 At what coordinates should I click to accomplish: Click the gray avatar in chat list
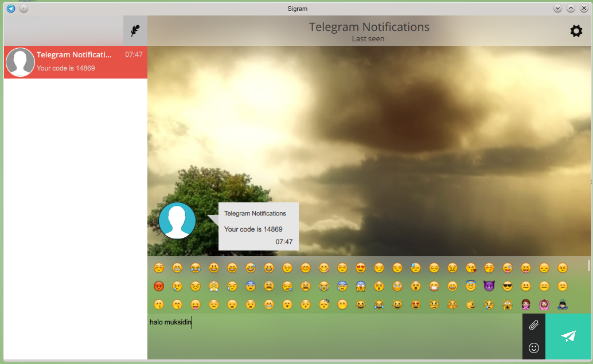click(21, 62)
